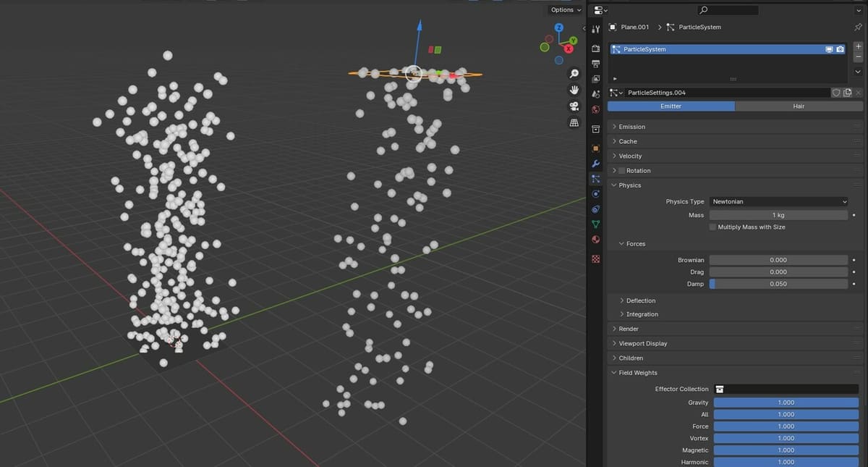
Task: Open the Object properties tab icon
Action: click(x=596, y=148)
